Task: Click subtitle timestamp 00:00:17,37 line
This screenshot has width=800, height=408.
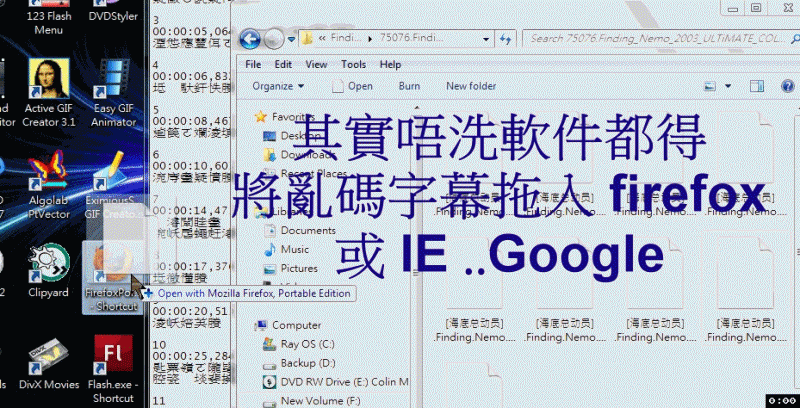Action: pos(191,267)
